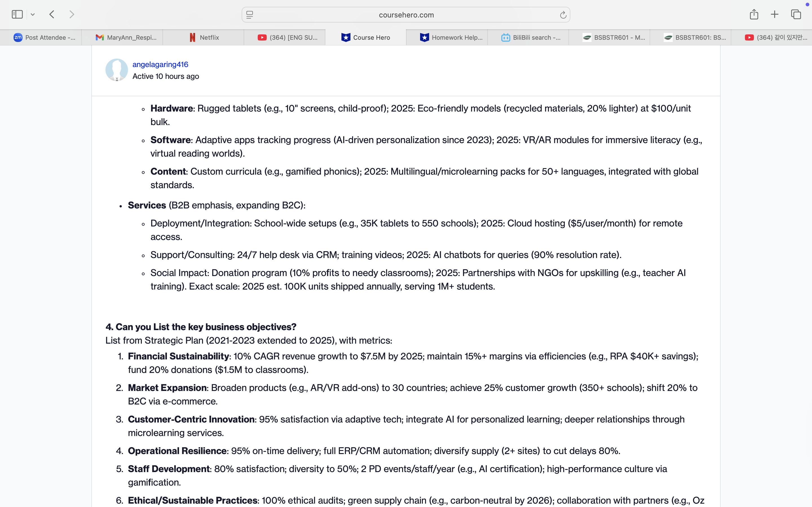The height and width of the screenshot is (507, 812).
Task: Open the angelagaring416 profile link
Action: click(x=160, y=65)
